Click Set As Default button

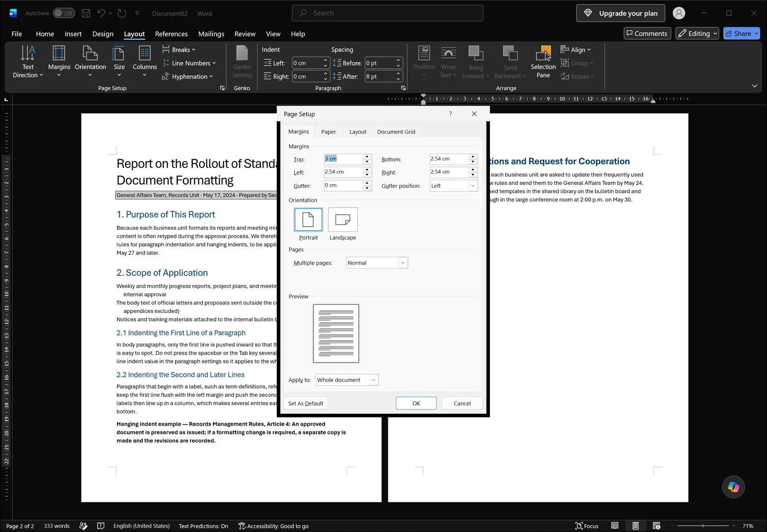pyautogui.click(x=305, y=404)
